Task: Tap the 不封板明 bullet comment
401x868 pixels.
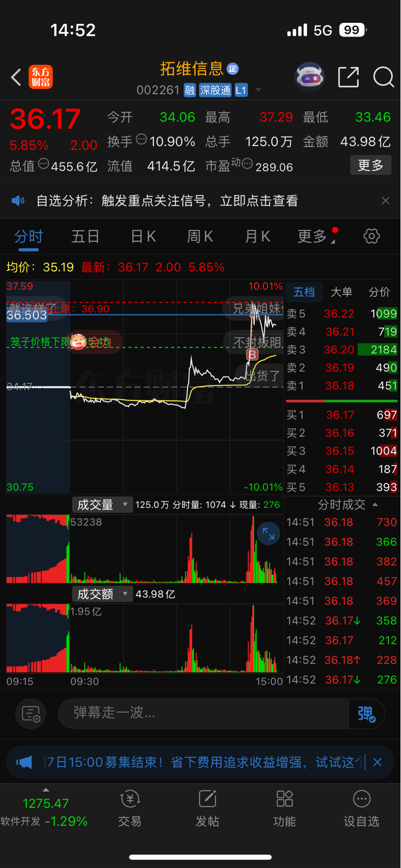Action: point(254,342)
